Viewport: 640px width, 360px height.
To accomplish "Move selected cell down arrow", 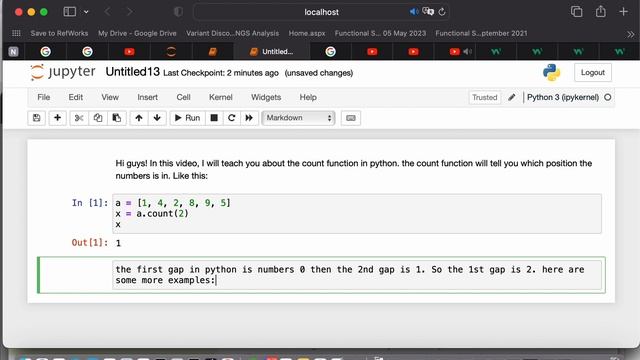I will tap(157, 118).
